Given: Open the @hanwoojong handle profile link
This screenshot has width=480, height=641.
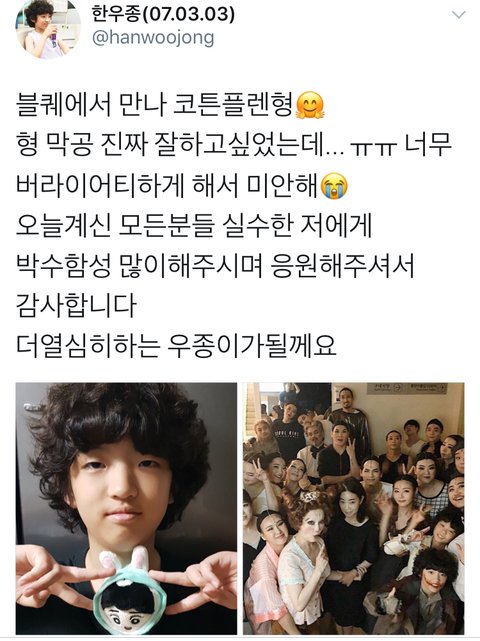Looking at the screenshot, I should point(153,38).
